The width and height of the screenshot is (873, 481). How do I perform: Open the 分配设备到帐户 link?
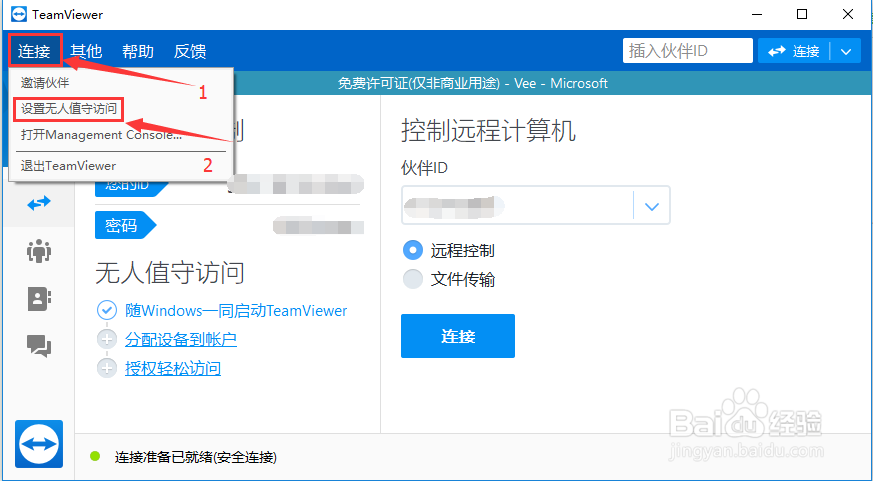click(181, 339)
